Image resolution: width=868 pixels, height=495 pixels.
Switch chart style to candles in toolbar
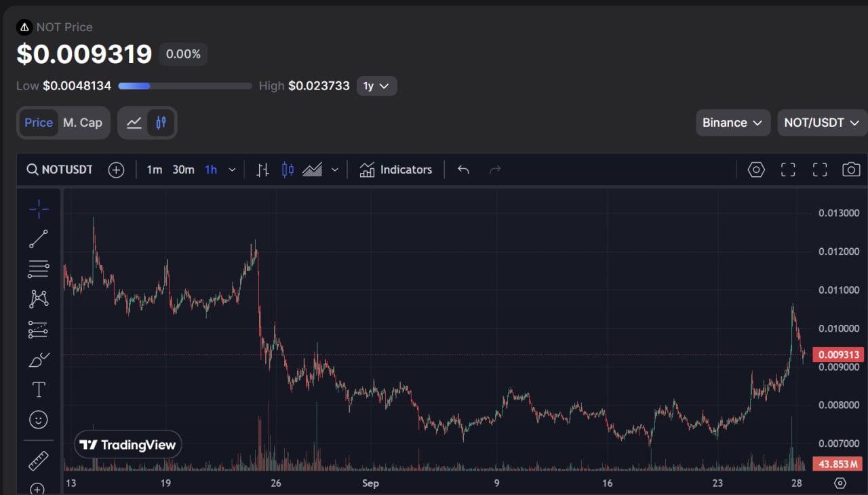pos(288,170)
